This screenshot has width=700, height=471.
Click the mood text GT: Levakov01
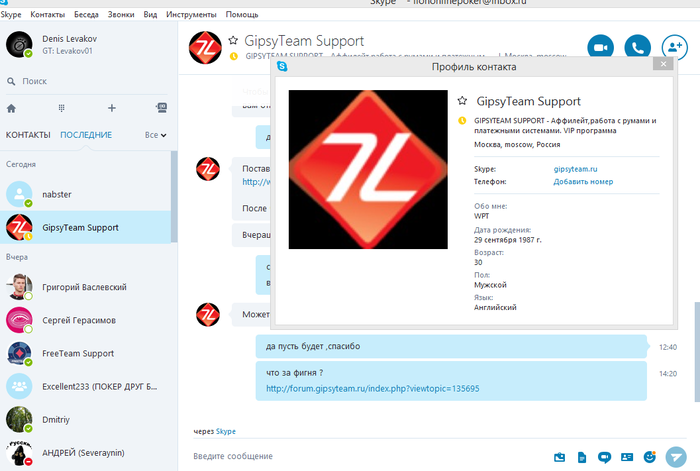tap(67, 51)
